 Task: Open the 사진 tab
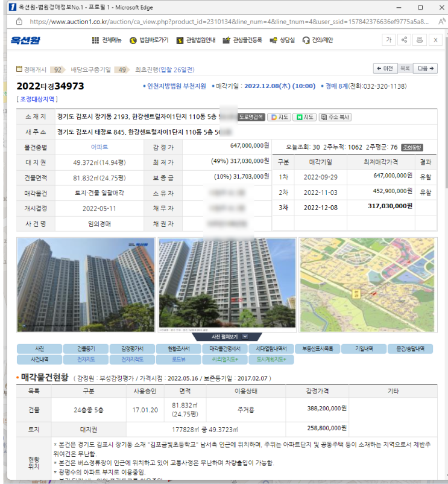tap(39, 348)
